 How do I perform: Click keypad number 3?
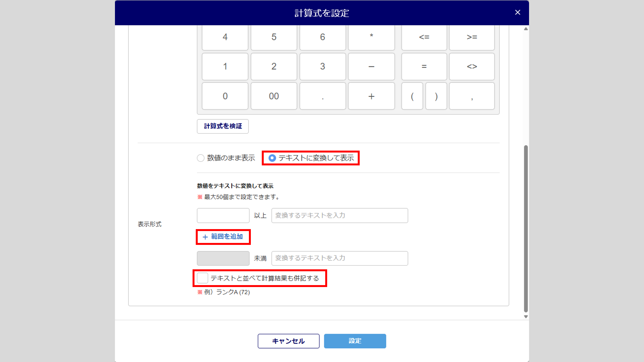323,66
